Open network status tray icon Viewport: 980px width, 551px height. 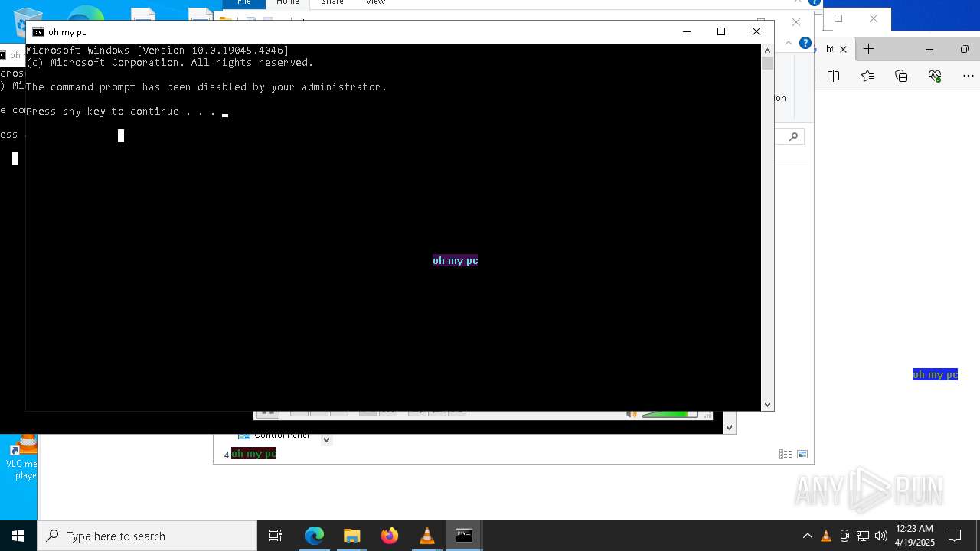(x=863, y=536)
